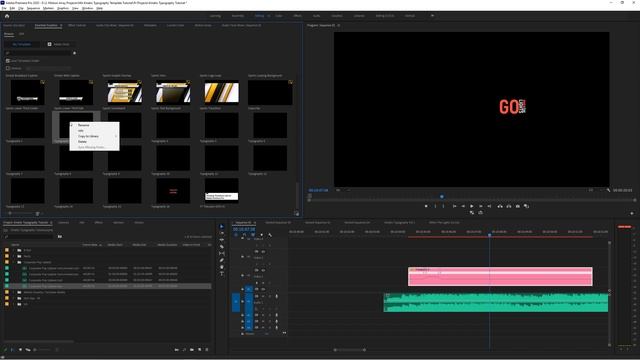Open Program monitor settings wrench
The width and height of the screenshot is (640, 360).
608,190
